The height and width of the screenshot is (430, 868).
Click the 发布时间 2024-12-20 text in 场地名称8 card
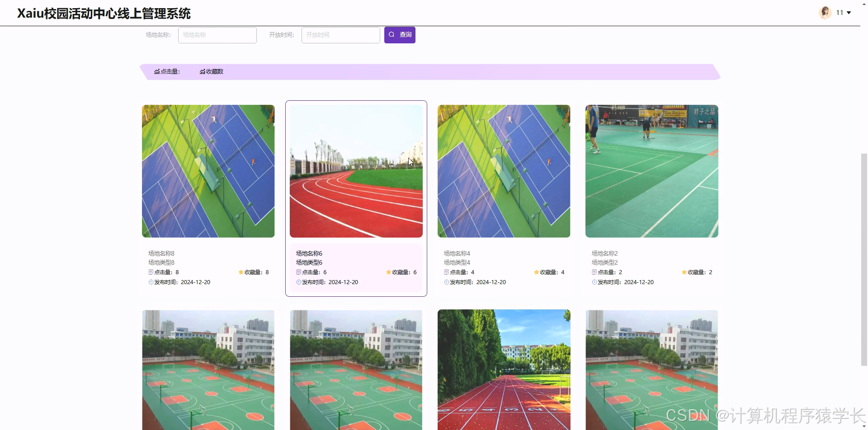pyautogui.click(x=182, y=282)
